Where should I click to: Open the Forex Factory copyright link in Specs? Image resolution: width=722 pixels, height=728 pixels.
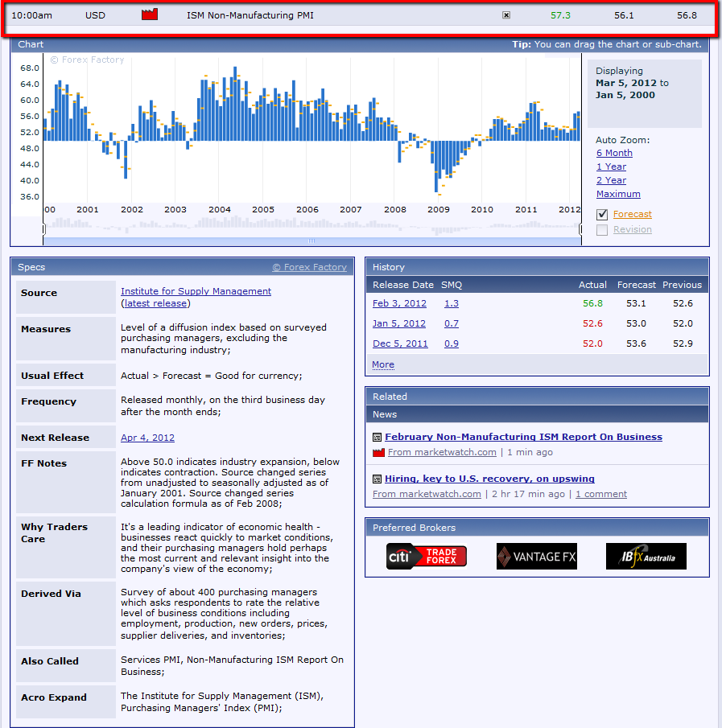tap(309, 267)
